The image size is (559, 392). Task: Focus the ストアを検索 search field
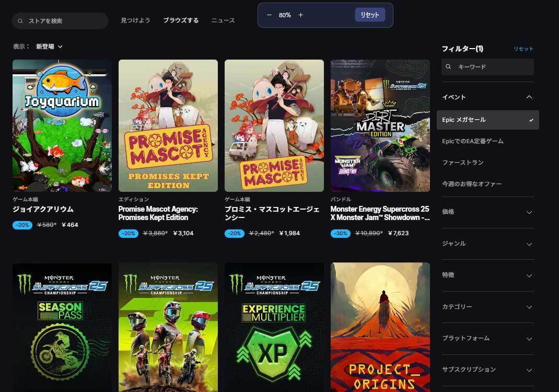[60, 21]
